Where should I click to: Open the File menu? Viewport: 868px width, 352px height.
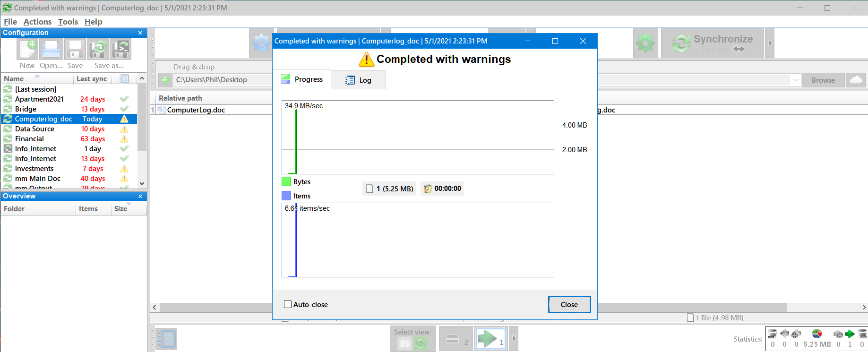(10, 22)
